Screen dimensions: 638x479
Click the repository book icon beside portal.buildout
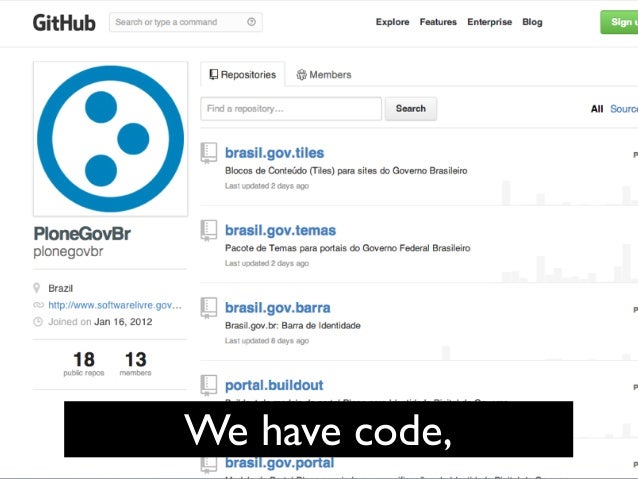(209, 385)
